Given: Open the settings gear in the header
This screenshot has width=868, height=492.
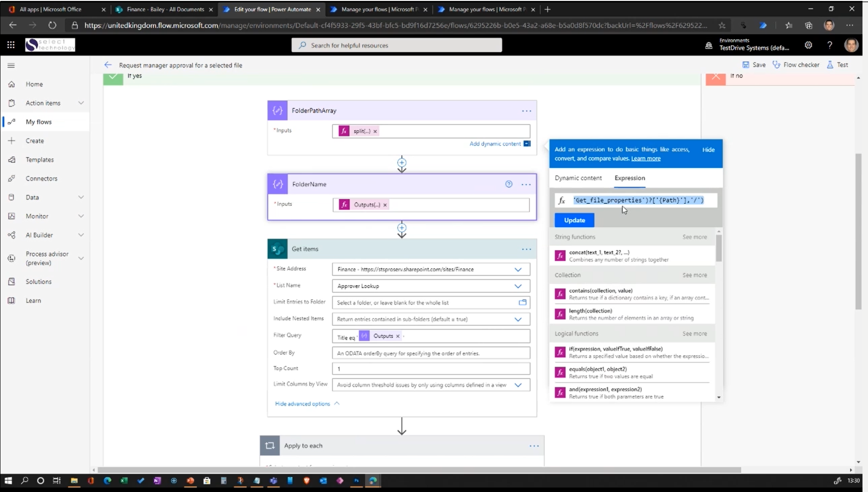Looking at the screenshot, I should 808,45.
